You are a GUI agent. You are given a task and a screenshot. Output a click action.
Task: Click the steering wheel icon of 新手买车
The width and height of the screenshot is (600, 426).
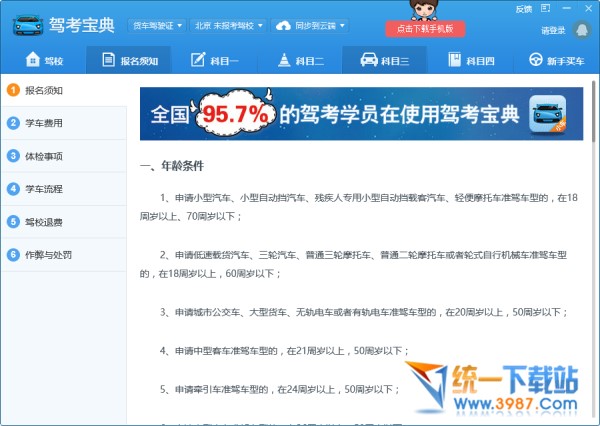536,59
